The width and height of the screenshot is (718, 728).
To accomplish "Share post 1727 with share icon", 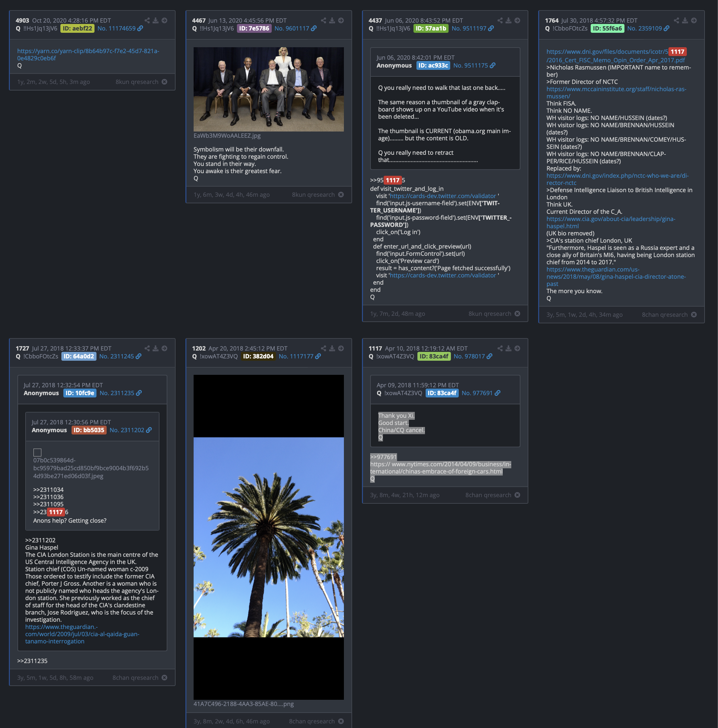I will point(147,348).
